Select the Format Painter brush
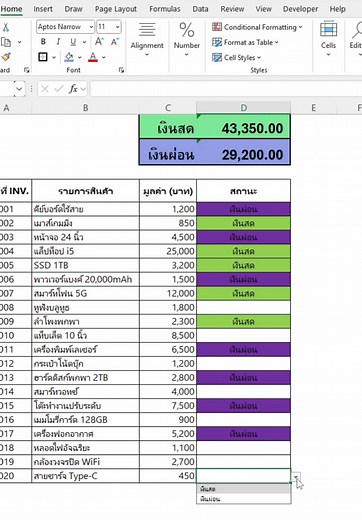Image resolution: width=362 pixels, height=520 pixels. coord(6,57)
